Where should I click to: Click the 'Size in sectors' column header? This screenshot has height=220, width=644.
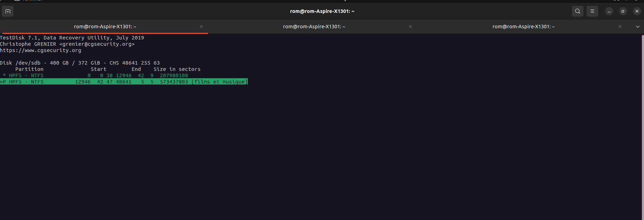click(x=177, y=69)
